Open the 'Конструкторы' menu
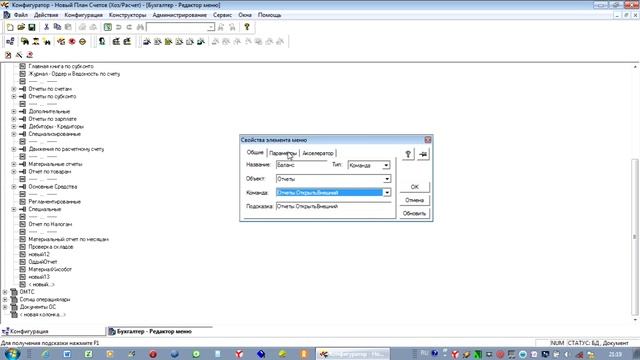Screen dimensions: 640x360 (127, 15)
